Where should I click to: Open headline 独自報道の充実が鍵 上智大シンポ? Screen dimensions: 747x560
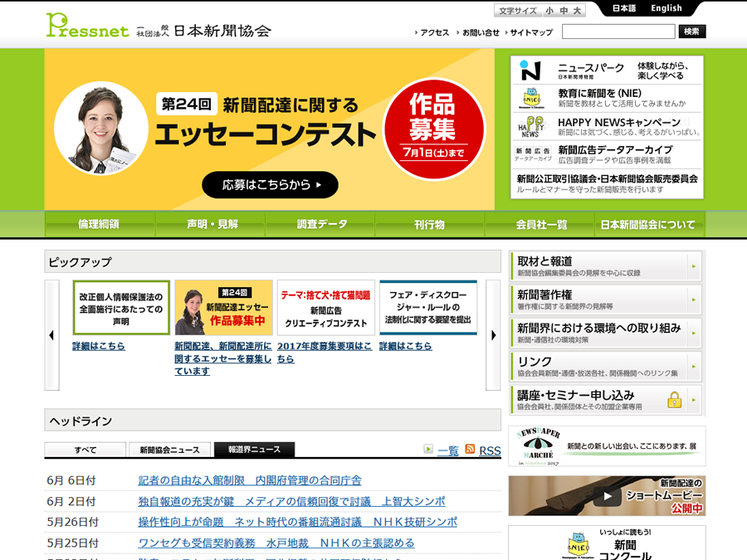[x=291, y=501]
